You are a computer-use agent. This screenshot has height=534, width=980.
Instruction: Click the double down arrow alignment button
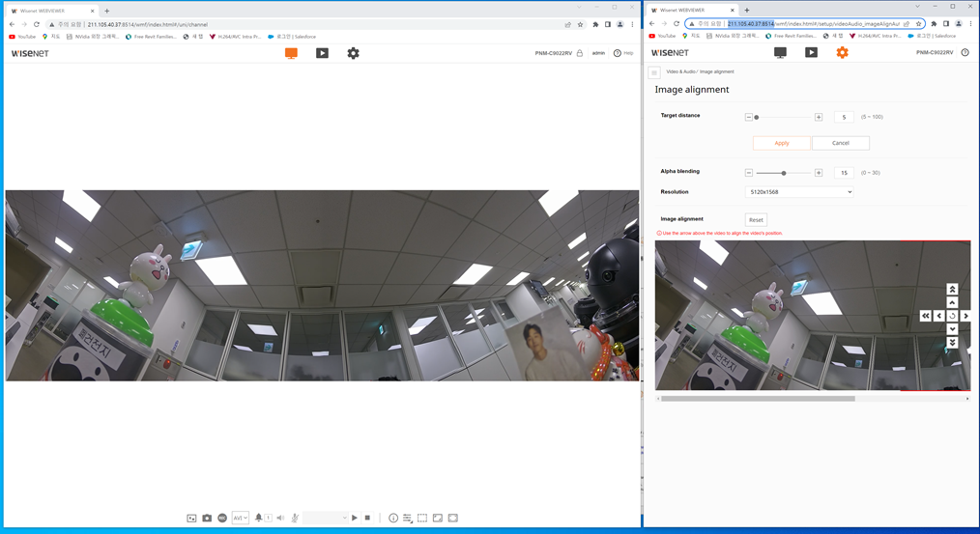(952, 343)
